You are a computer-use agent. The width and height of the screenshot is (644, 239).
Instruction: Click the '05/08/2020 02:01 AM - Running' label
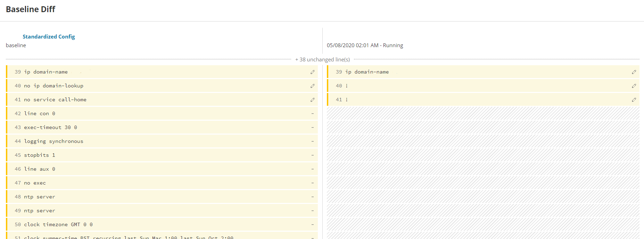coord(365,45)
